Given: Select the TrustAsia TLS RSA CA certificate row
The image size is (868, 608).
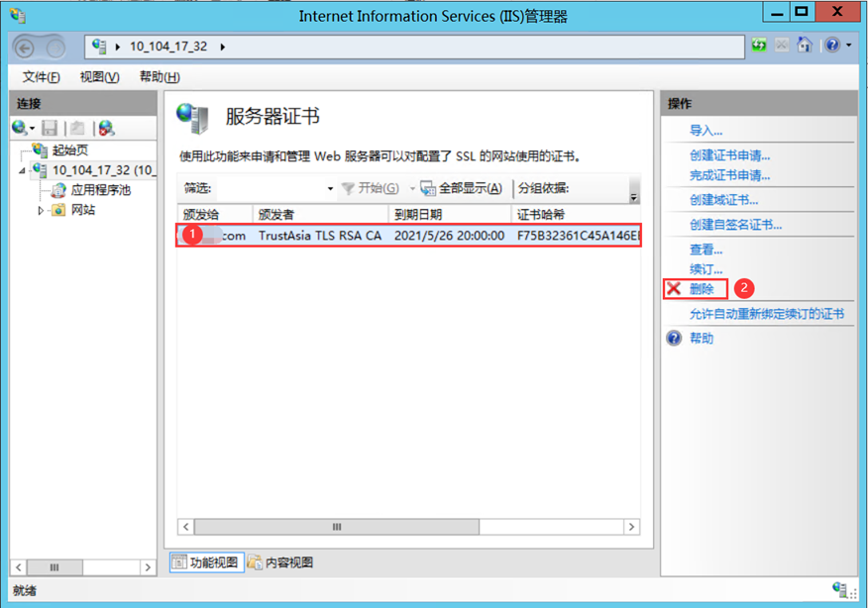Looking at the screenshot, I should (x=408, y=236).
